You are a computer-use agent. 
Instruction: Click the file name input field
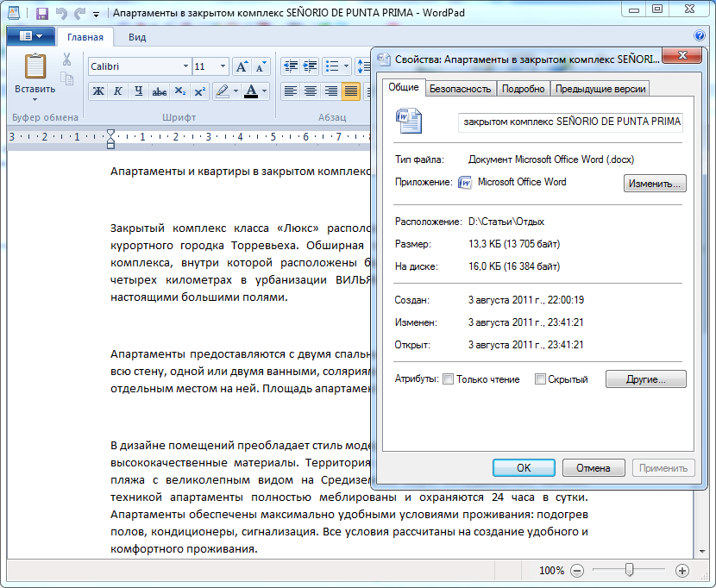click(571, 122)
